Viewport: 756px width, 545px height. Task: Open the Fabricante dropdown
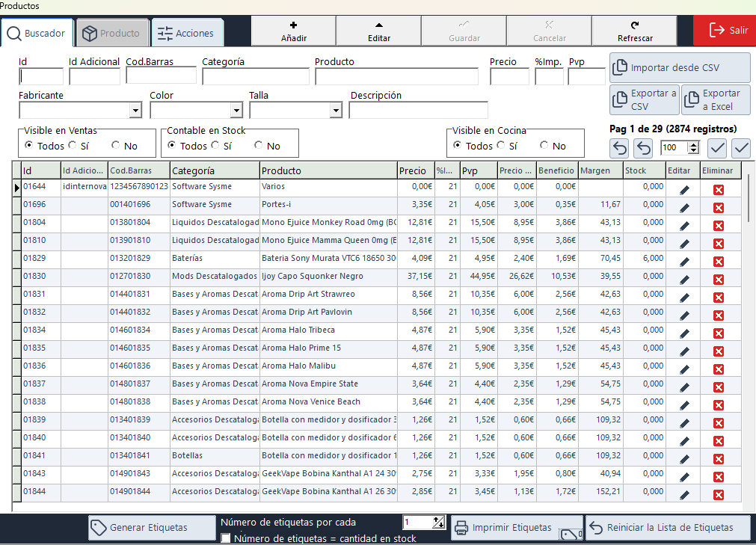tap(135, 111)
